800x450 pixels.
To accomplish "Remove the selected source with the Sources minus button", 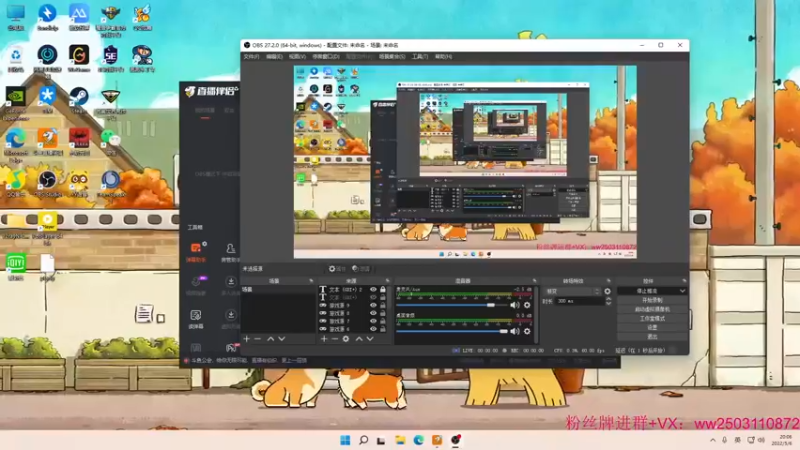I will click(x=335, y=339).
